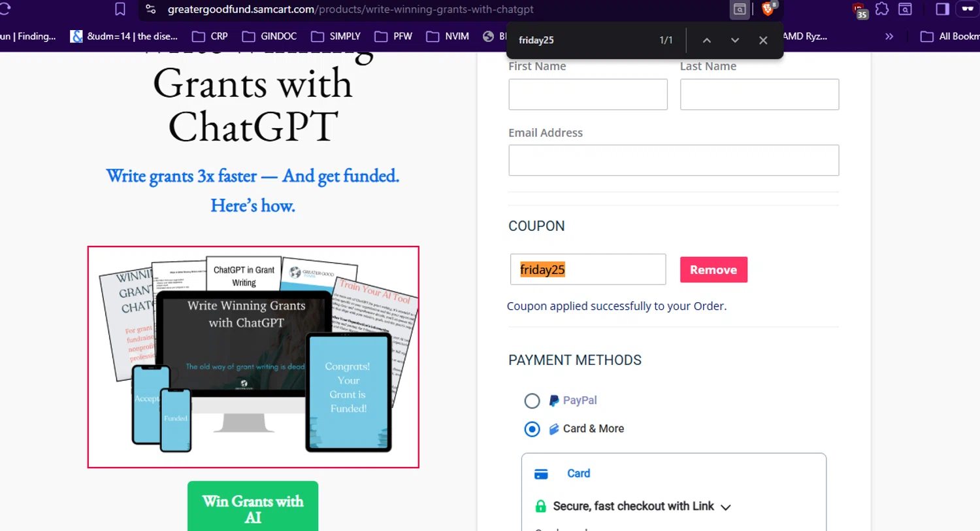Screen dimensions: 980x531
Task: Click the PAYMENT METHODS heading
Action: coord(575,360)
